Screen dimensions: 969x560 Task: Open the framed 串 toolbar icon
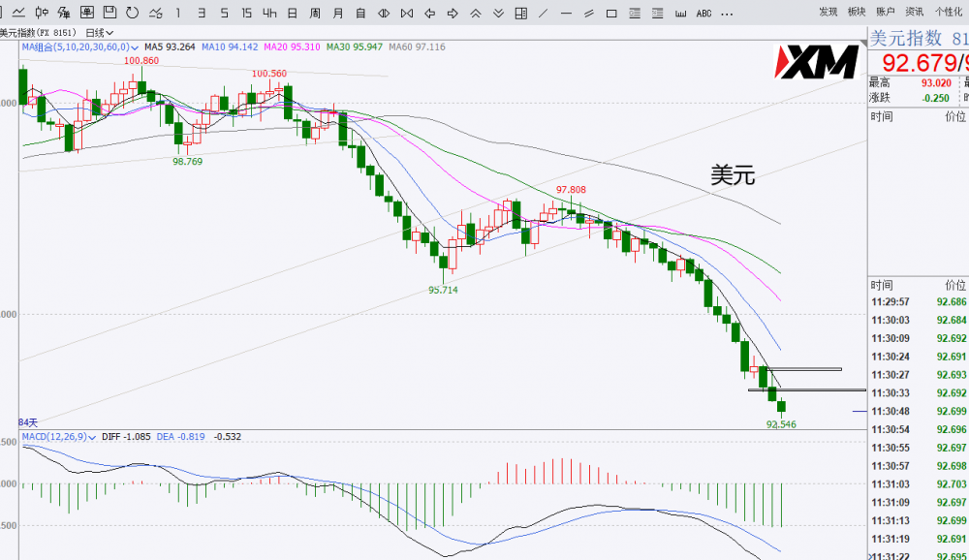(x=87, y=13)
